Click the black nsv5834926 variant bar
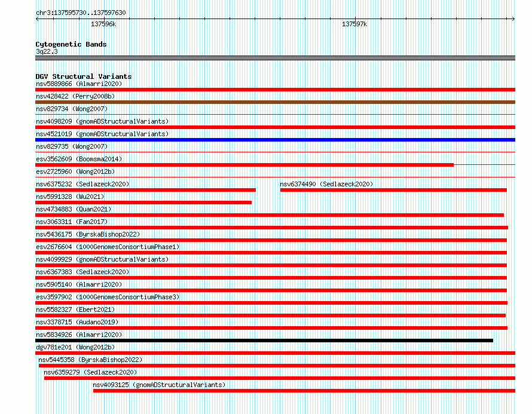Image resolution: width=532 pixels, height=414 pixels. (x=264, y=341)
